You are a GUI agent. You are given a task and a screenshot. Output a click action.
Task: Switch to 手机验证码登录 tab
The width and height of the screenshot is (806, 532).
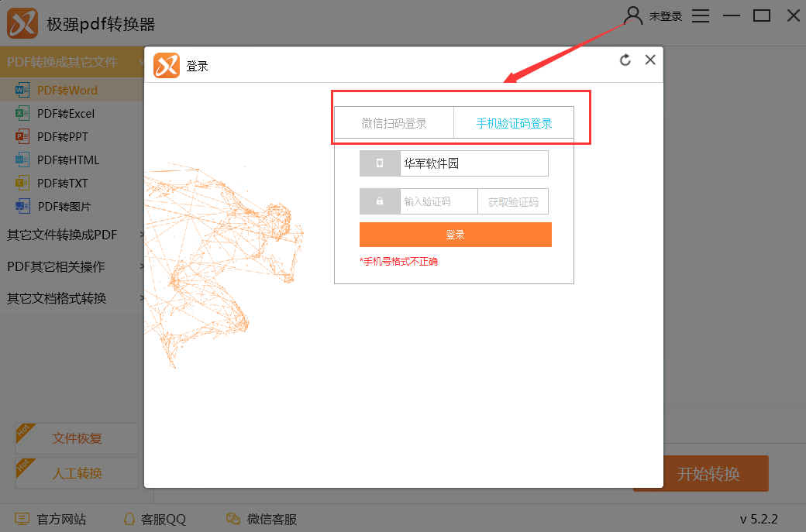[514, 123]
